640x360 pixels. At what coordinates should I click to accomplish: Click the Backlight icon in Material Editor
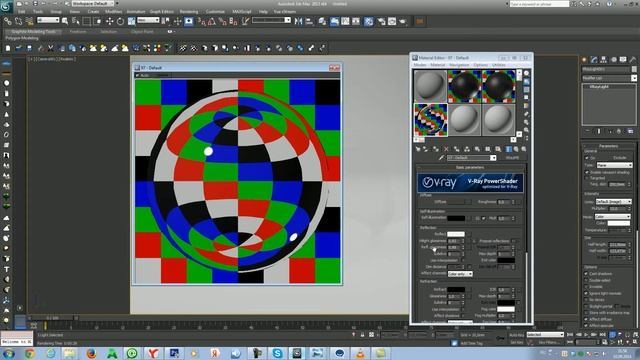[527, 82]
